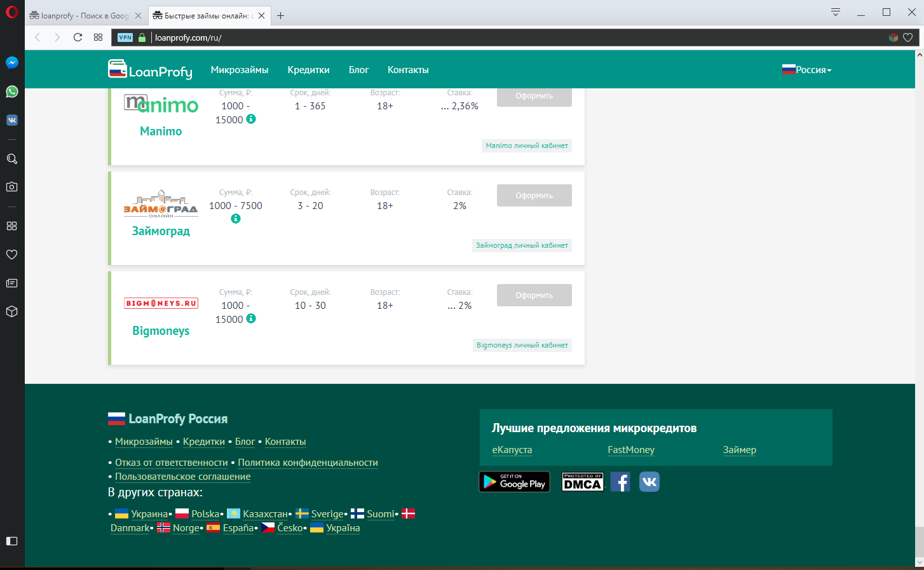Click the Займоград logo image
Screen dimensions: 924x570
coord(161,203)
